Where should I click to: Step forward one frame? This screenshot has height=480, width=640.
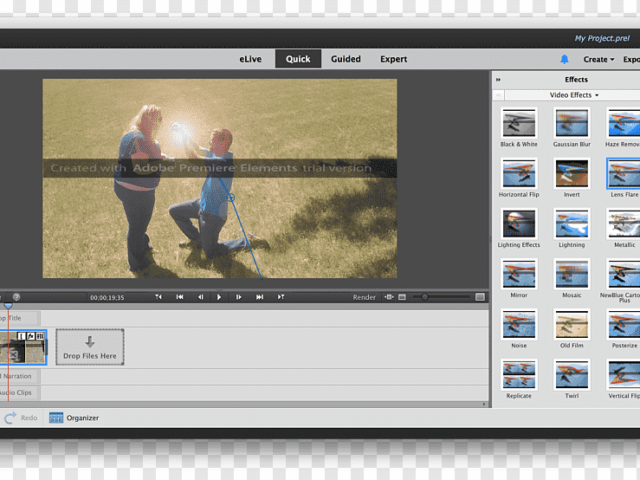pyautogui.click(x=238, y=297)
